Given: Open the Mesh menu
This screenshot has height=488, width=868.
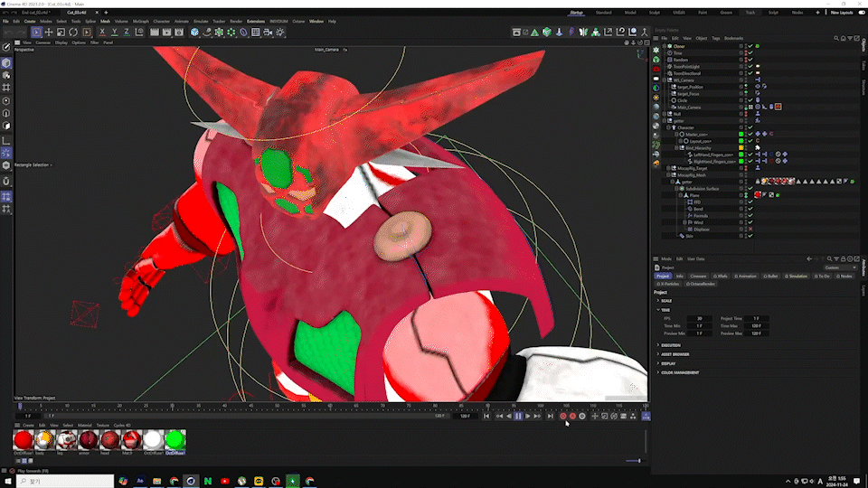Looking at the screenshot, I should (x=105, y=22).
